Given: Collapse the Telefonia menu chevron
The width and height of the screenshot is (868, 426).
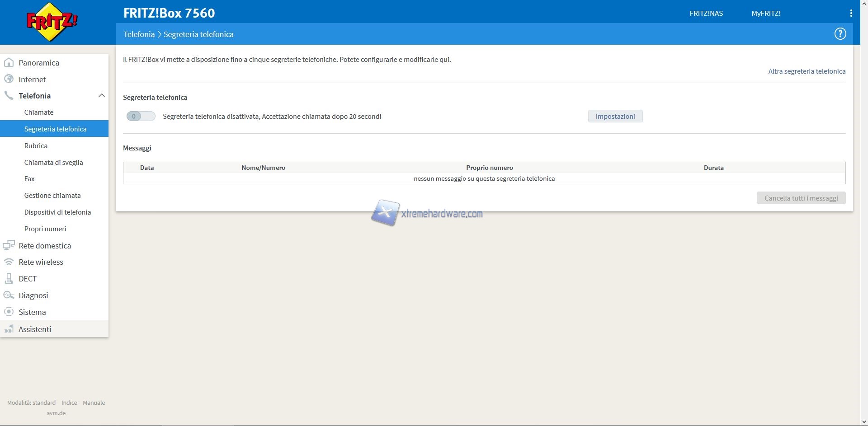Looking at the screenshot, I should pyautogui.click(x=101, y=96).
